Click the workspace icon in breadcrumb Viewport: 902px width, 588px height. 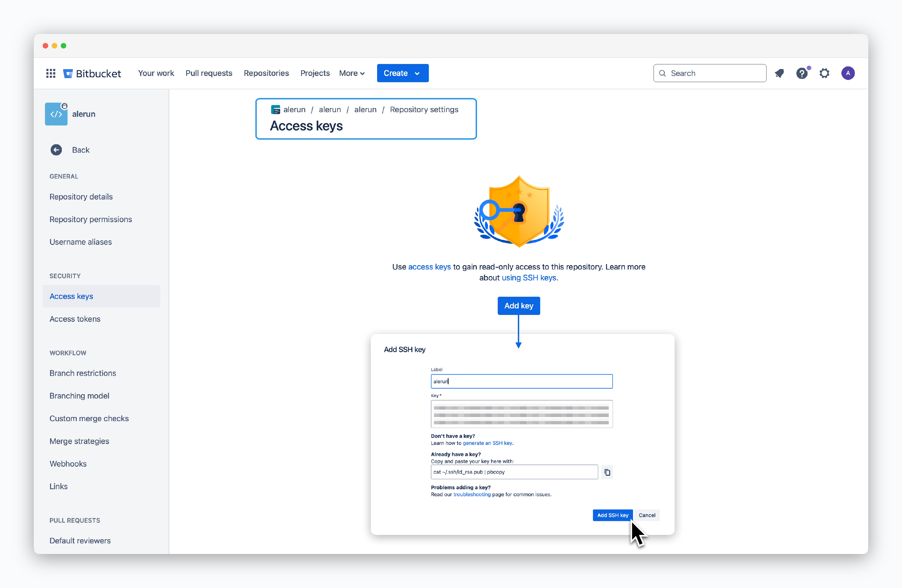click(276, 109)
